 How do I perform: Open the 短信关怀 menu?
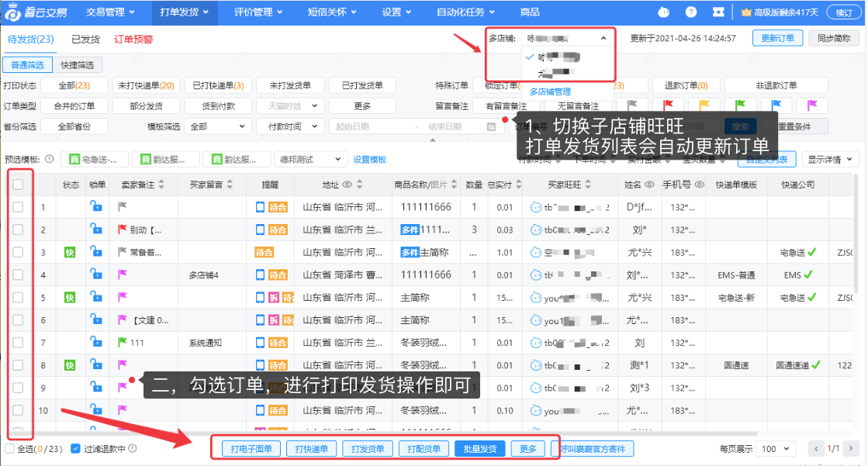point(332,12)
